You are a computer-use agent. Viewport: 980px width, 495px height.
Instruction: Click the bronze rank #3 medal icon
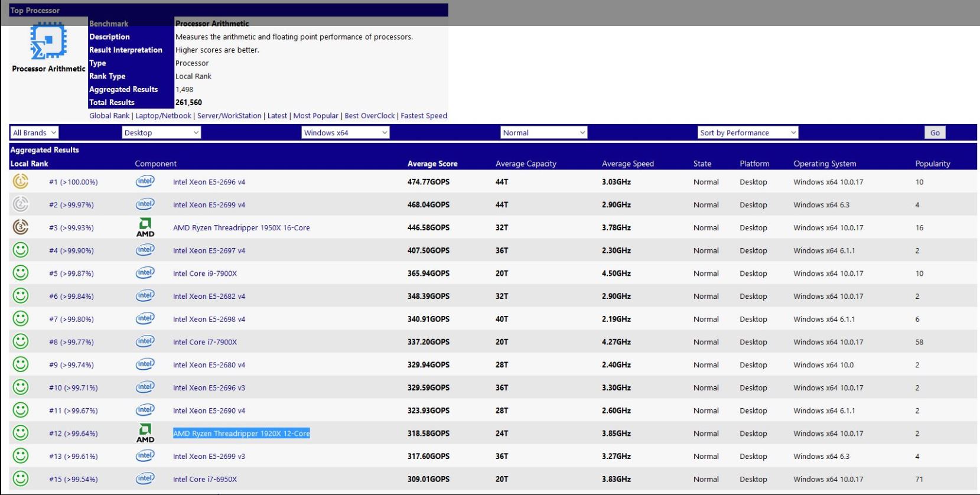tap(20, 227)
